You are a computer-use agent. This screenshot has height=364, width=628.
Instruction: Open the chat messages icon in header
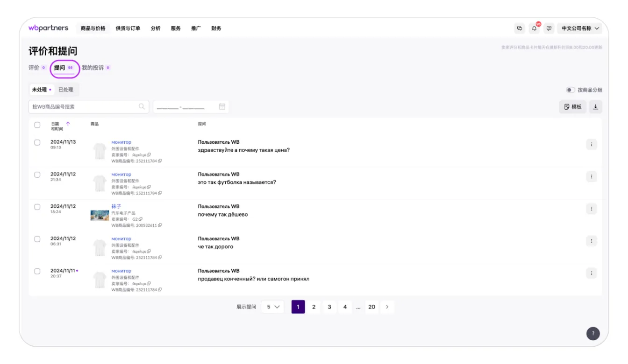coord(520,28)
